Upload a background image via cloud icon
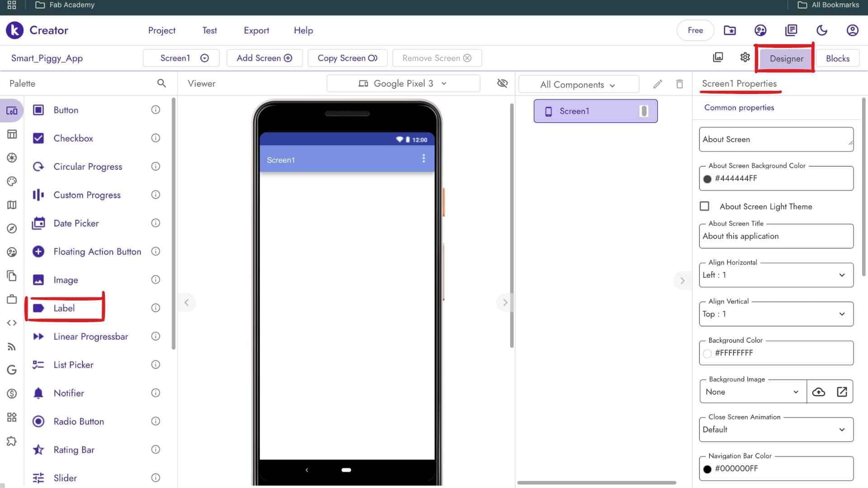This screenshot has width=868, height=488. point(819,392)
